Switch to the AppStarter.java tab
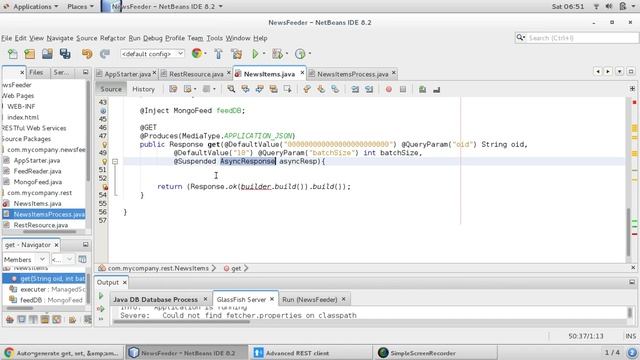640x360 pixels. click(127, 74)
